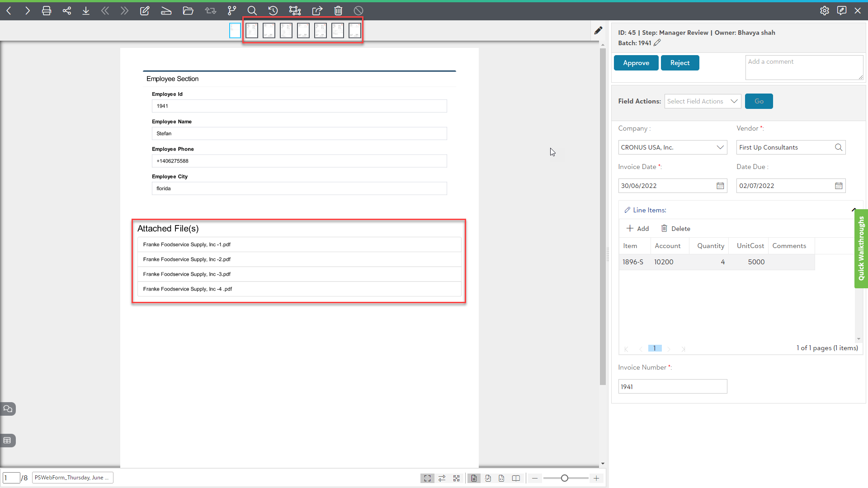Screen dimensions: 868x488
Task: Open Invoice Date calendar picker
Action: tap(720, 186)
